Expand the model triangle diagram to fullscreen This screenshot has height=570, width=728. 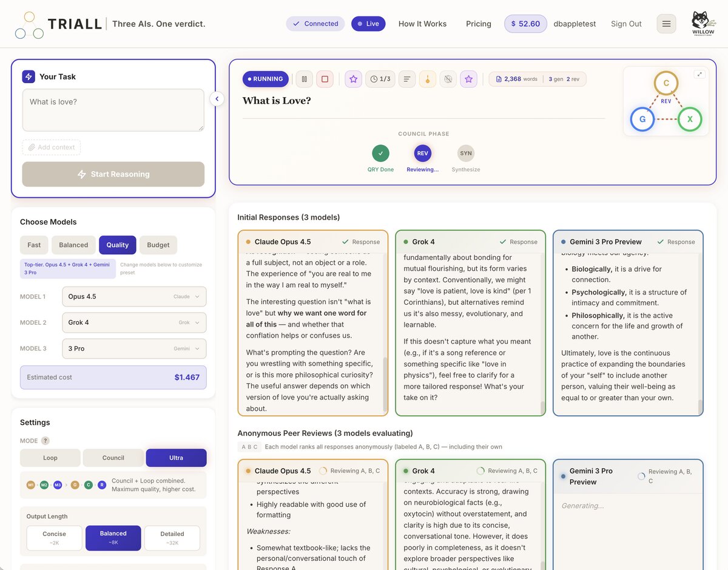(699, 74)
